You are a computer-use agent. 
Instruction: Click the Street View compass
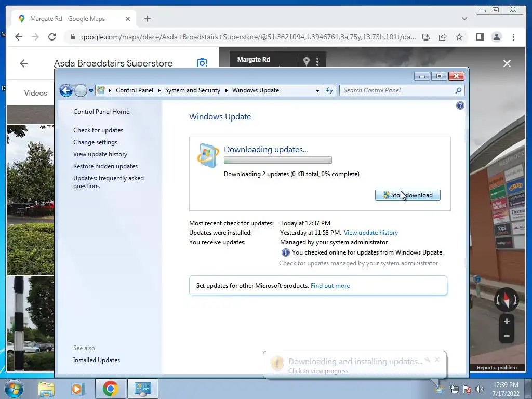coord(506,300)
